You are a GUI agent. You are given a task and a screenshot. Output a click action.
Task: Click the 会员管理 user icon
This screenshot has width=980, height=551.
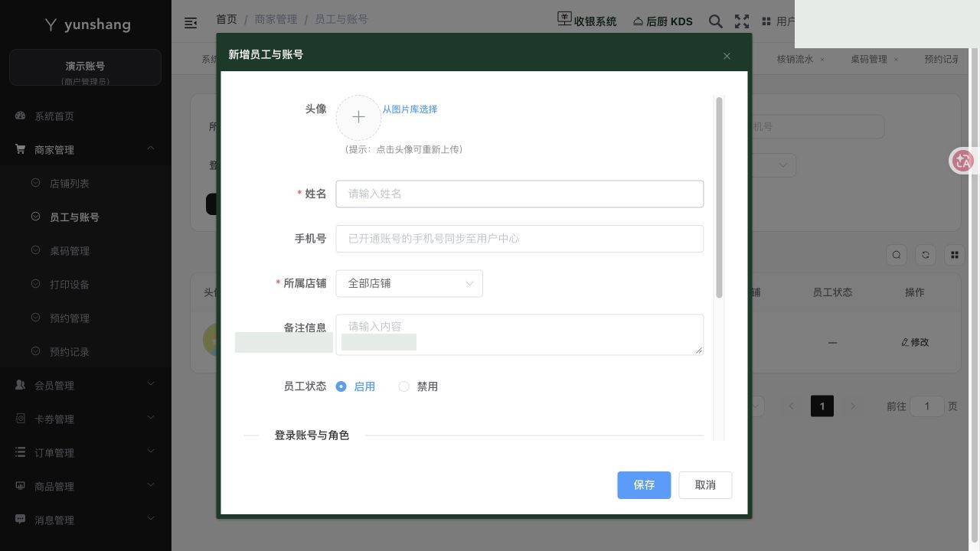pos(21,385)
